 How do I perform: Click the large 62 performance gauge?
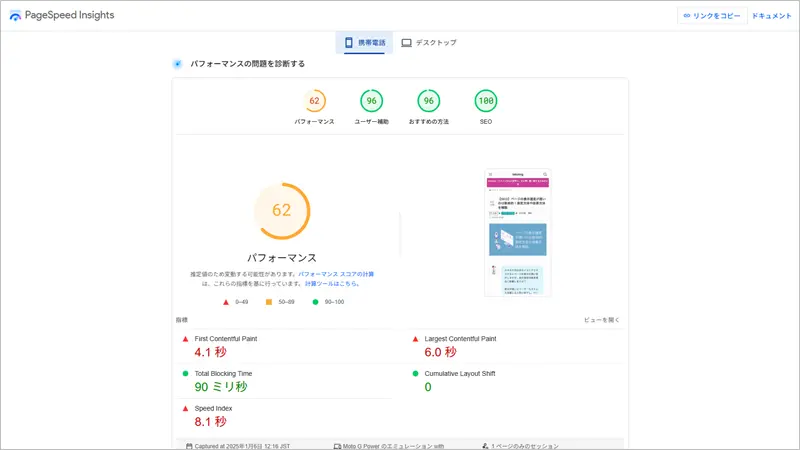pos(281,210)
